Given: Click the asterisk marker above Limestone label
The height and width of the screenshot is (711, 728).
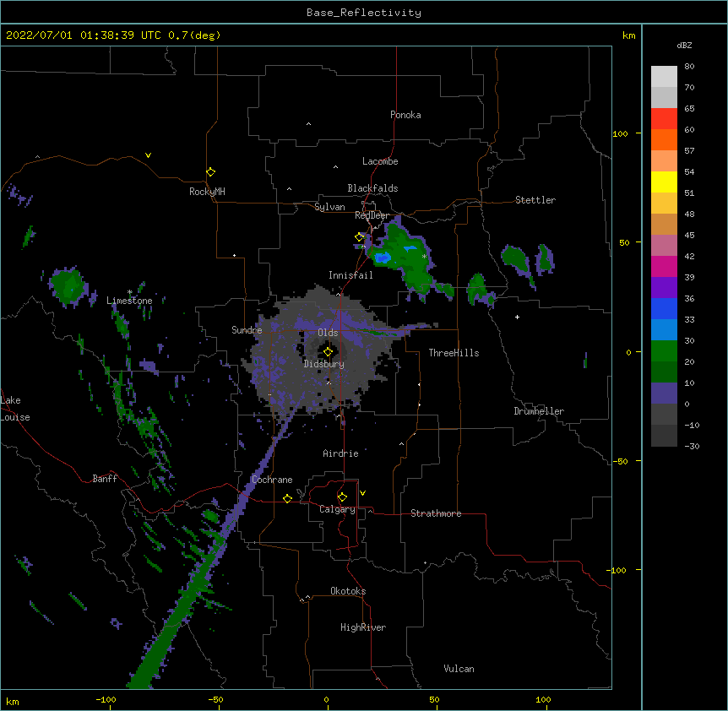Looking at the screenshot, I should (x=130, y=292).
